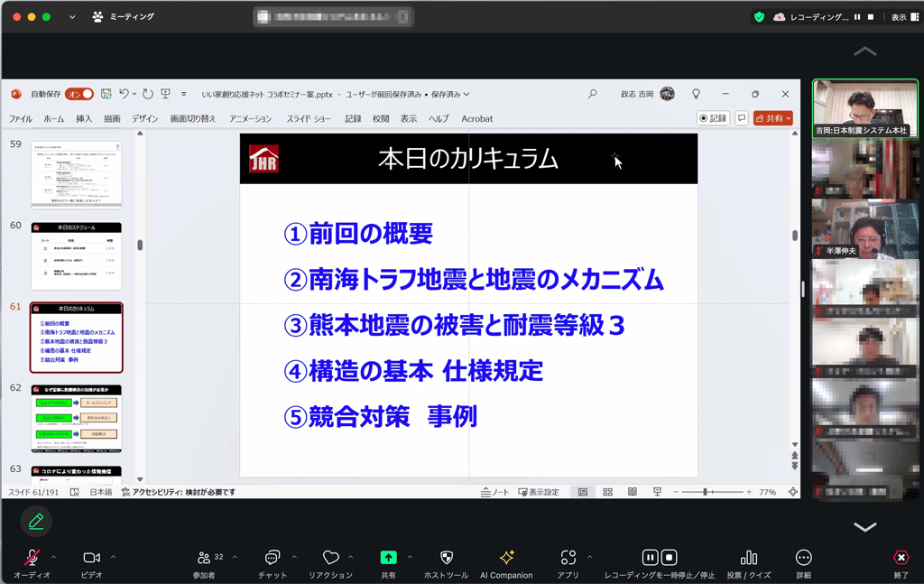The image size is (924, 584).
Task: Click the PowerPoint save icon
Action: (x=106, y=94)
